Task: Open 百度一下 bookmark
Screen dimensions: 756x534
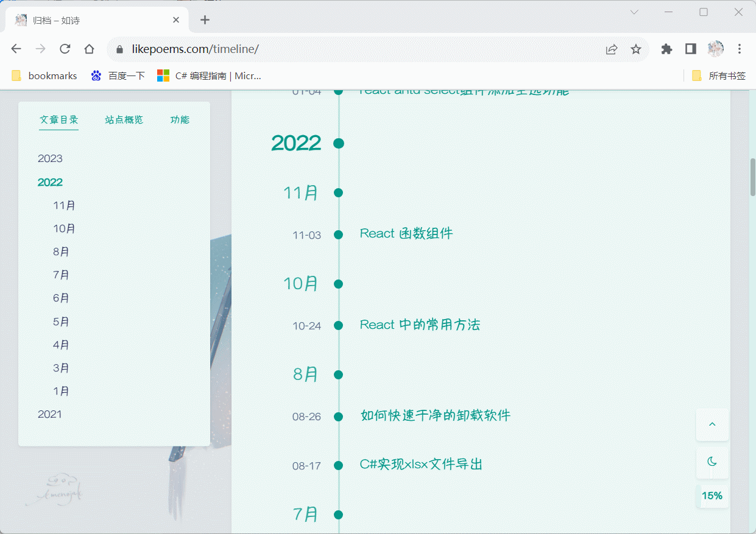Action: (x=118, y=76)
